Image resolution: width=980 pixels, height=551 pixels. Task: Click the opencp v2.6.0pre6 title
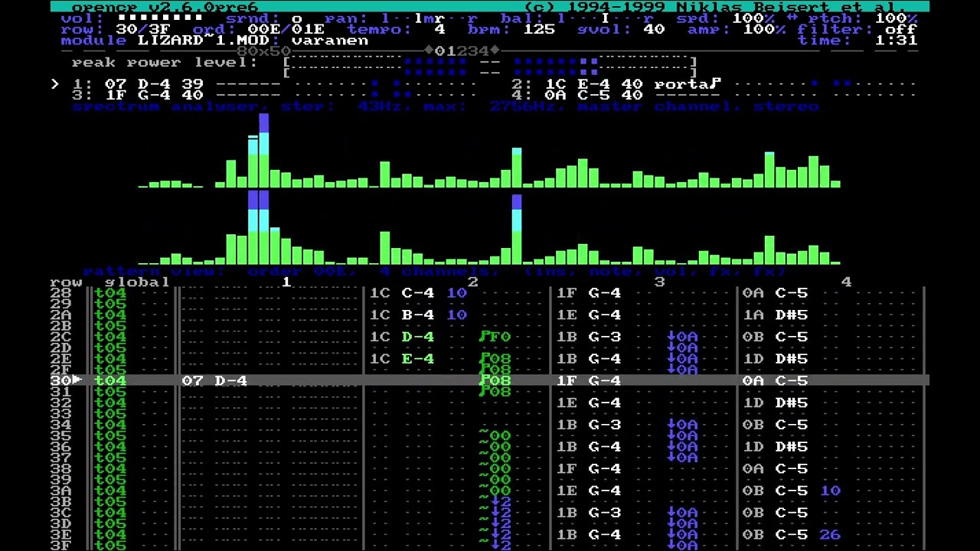(x=165, y=7)
